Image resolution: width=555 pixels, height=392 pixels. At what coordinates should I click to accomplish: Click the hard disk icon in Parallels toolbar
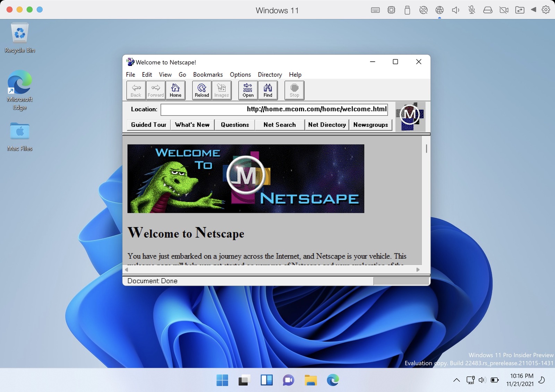tap(488, 10)
